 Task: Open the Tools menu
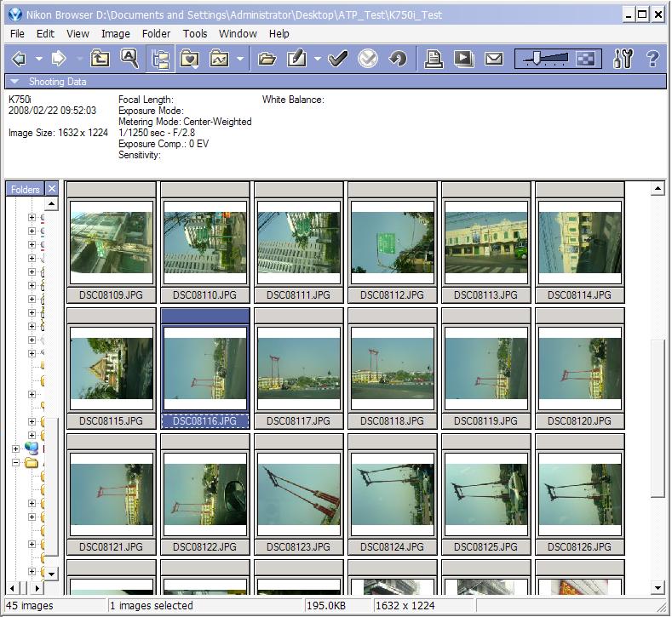coord(195,34)
